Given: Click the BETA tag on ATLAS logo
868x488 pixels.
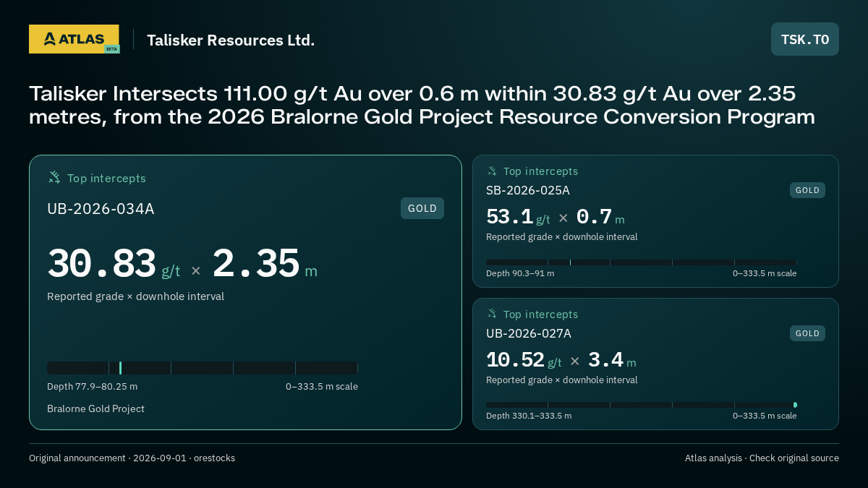Looking at the screenshot, I should pyautogui.click(x=111, y=49).
